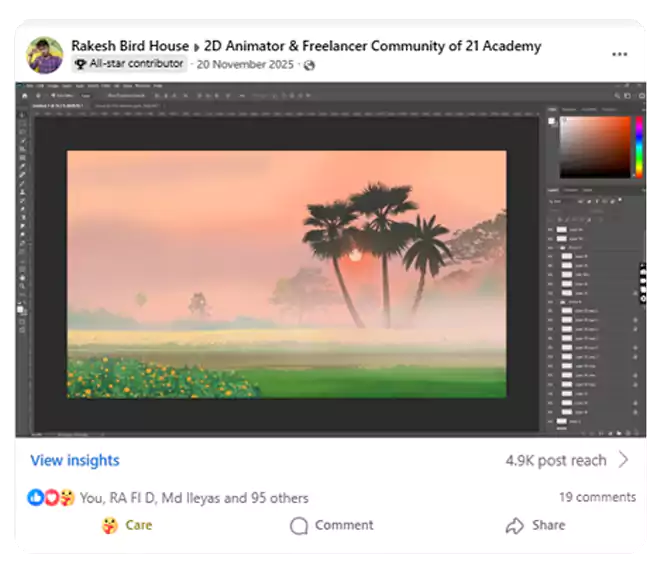Expand post reach with the chevron arrow
661x573 pixels.
pyautogui.click(x=624, y=460)
